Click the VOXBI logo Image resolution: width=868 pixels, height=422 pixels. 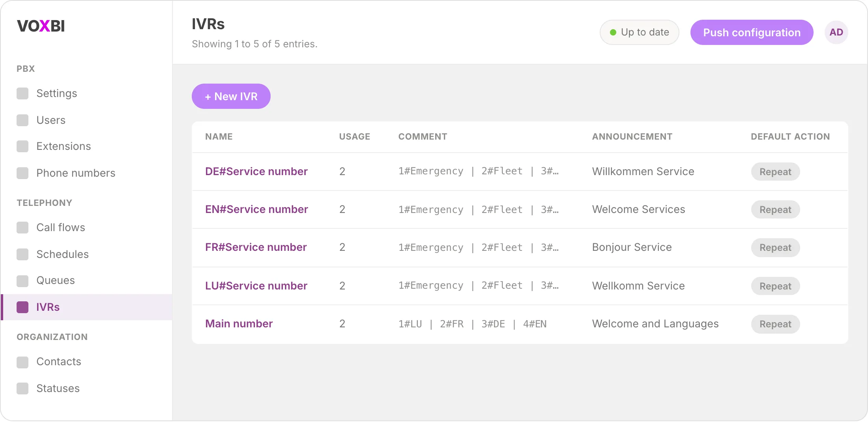(x=41, y=26)
